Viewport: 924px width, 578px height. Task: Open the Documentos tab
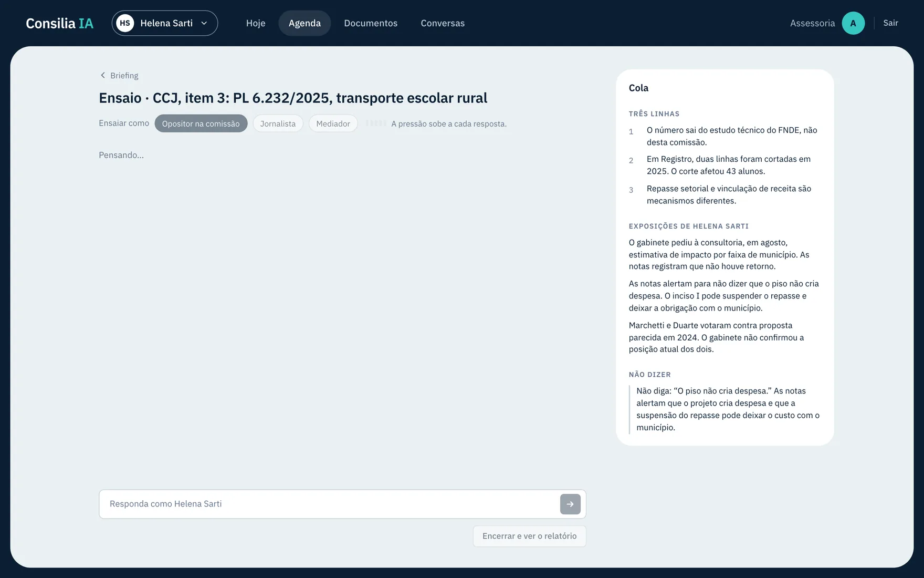pyautogui.click(x=371, y=23)
